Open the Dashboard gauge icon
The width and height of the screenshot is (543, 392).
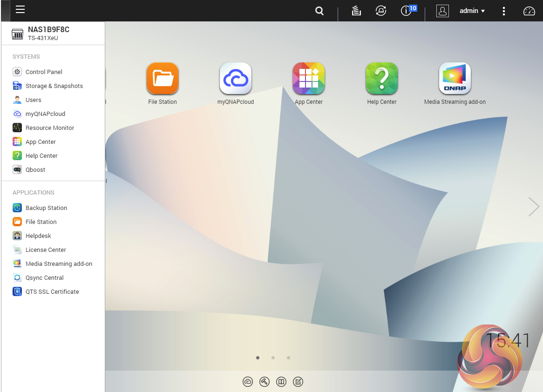point(529,11)
